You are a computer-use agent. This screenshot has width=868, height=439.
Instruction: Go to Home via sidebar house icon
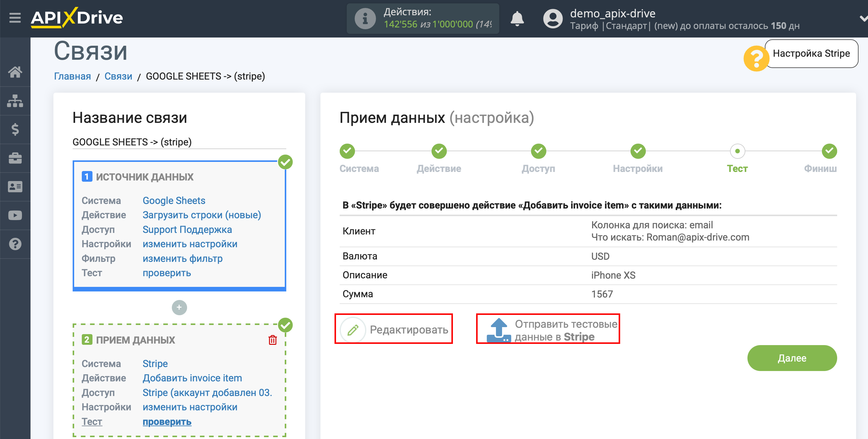pyautogui.click(x=15, y=72)
